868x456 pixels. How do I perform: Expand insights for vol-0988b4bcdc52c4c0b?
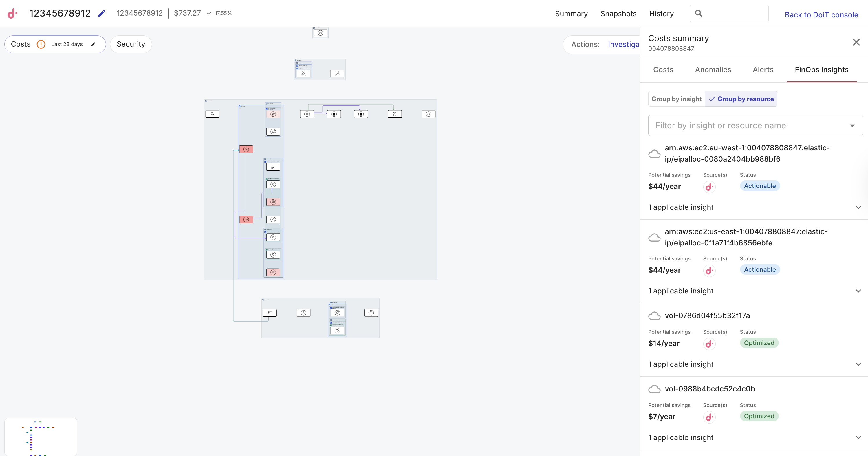tap(858, 437)
